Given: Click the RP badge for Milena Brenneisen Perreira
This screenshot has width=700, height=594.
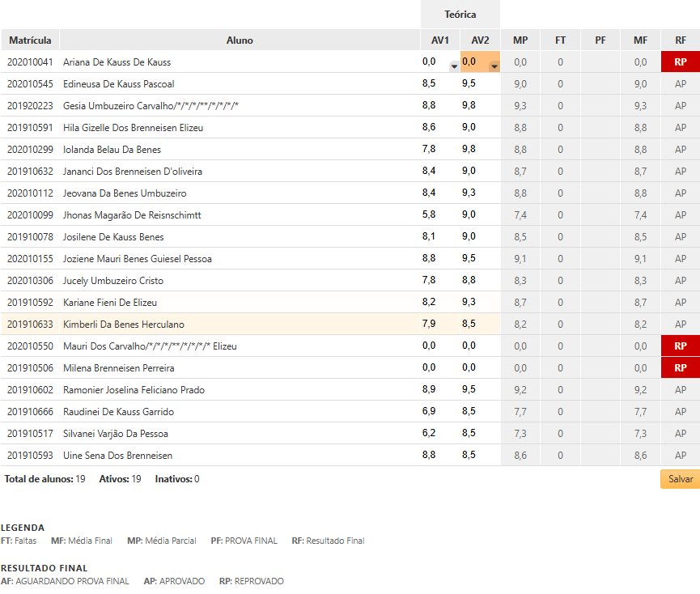Looking at the screenshot, I should tap(680, 367).
